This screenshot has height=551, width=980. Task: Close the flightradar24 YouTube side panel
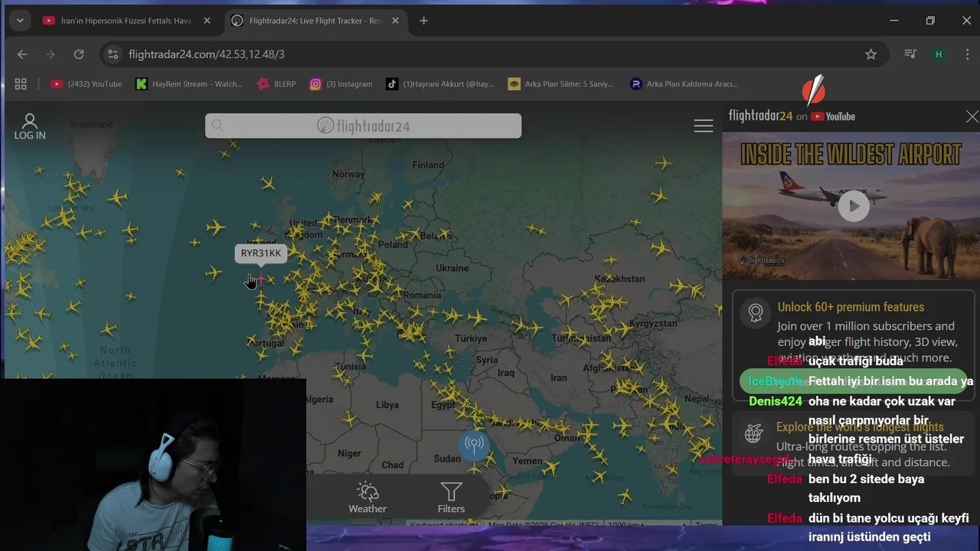coord(972,116)
